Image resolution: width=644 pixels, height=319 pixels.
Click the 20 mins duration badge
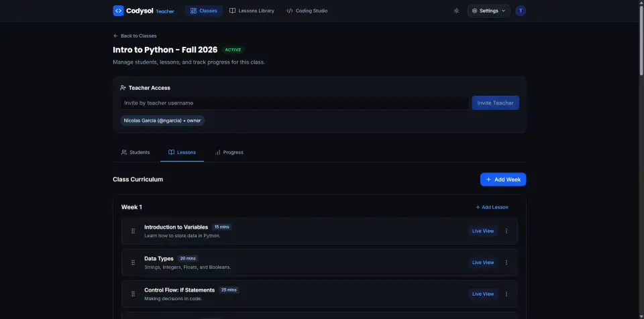click(188, 259)
